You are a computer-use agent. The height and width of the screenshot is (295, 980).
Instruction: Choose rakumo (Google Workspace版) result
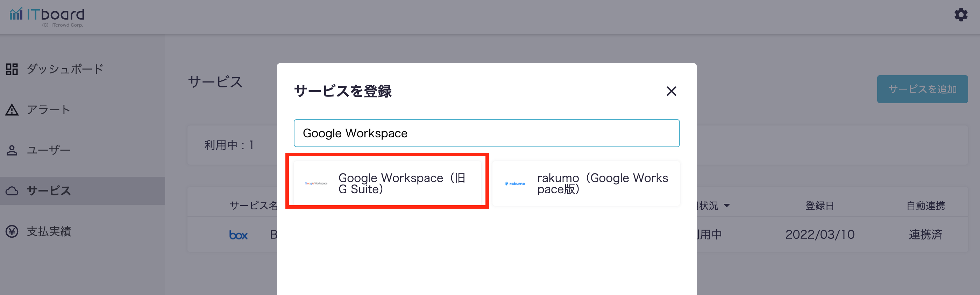point(602,184)
